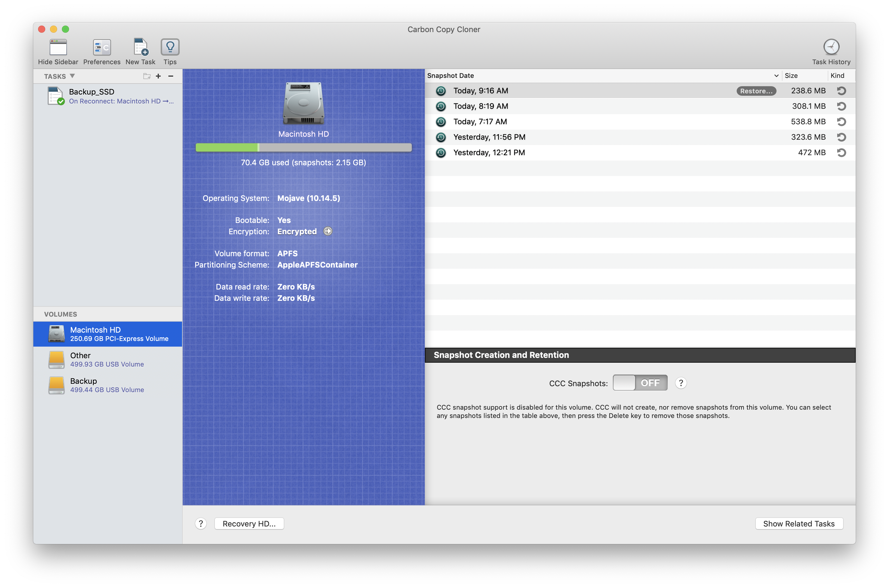Screen dimensions: 889x588
Task: Open Preferences from the toolbar
Action: tap(102, 48)
